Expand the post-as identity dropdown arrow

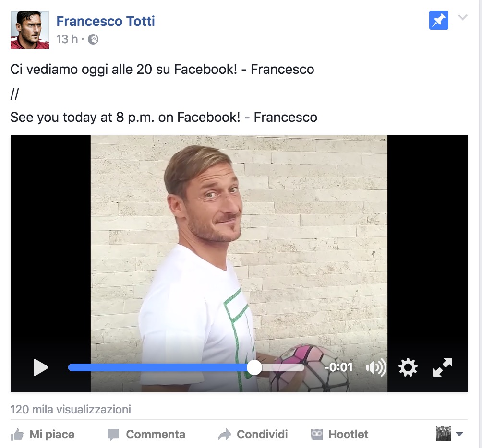459,434
